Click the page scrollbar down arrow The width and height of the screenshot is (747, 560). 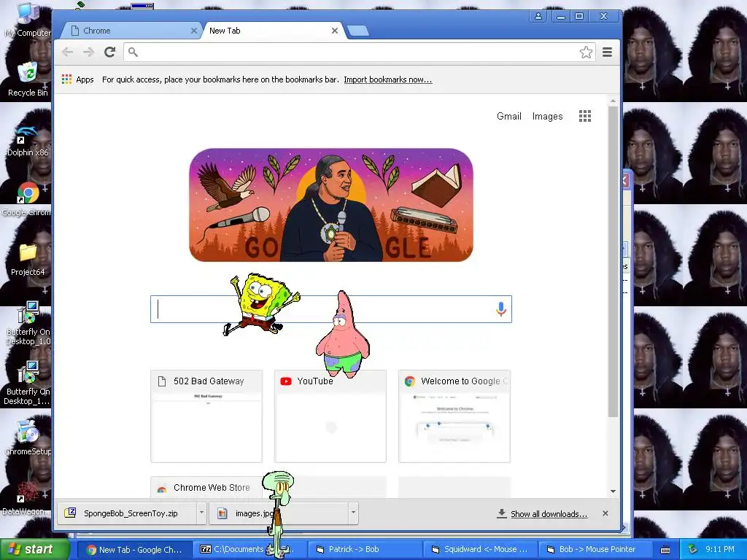point(613,491)
